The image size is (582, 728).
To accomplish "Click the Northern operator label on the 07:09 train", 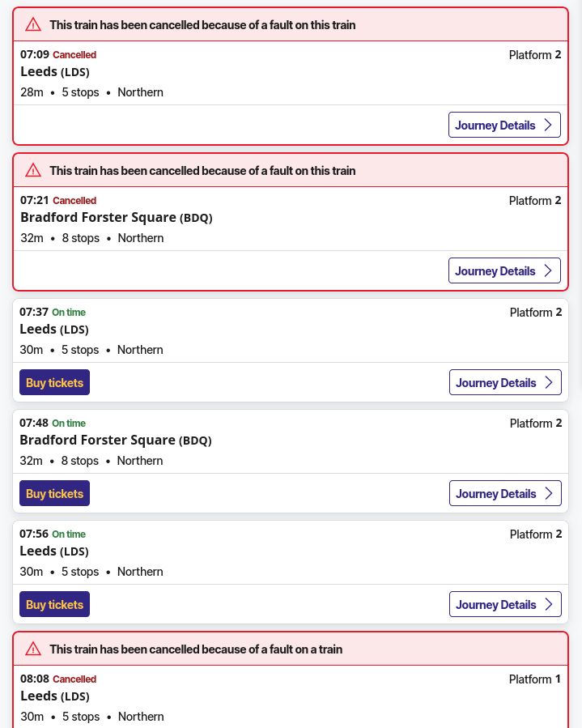I will tap(140, 92).
